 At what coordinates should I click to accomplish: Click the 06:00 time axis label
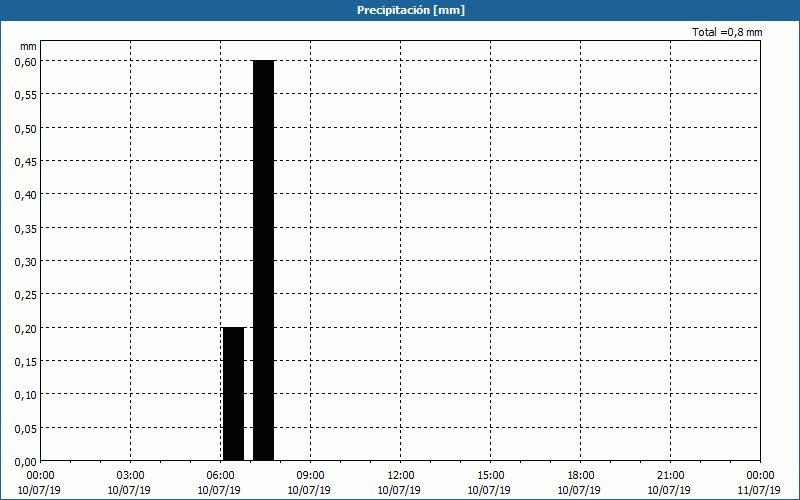[x=220, y=476]
